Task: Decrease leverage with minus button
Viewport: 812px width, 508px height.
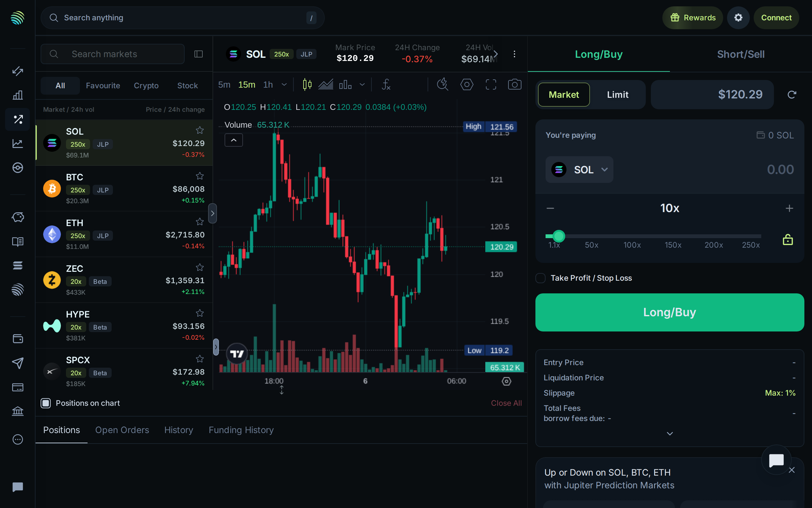Action: tap(550, 208)
